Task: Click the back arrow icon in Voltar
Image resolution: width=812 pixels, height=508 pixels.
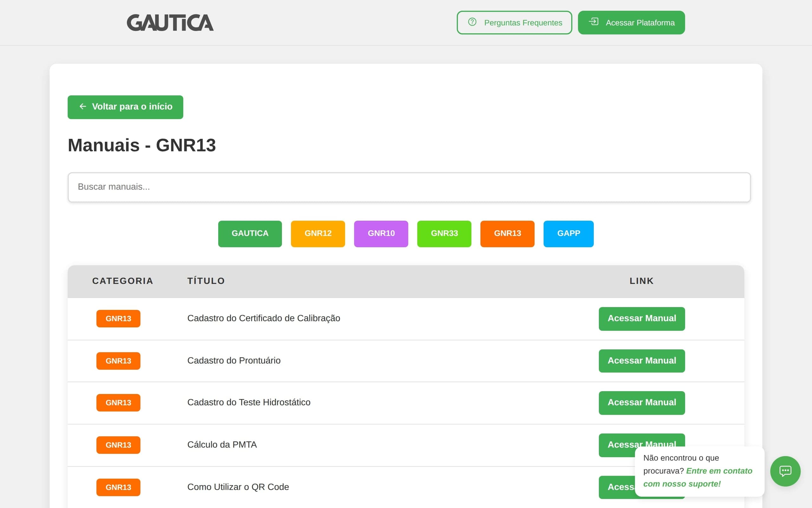Action: [83, 106]
